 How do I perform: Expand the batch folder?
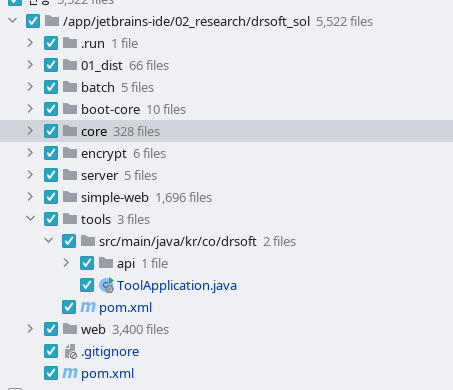tap(30, 87)
